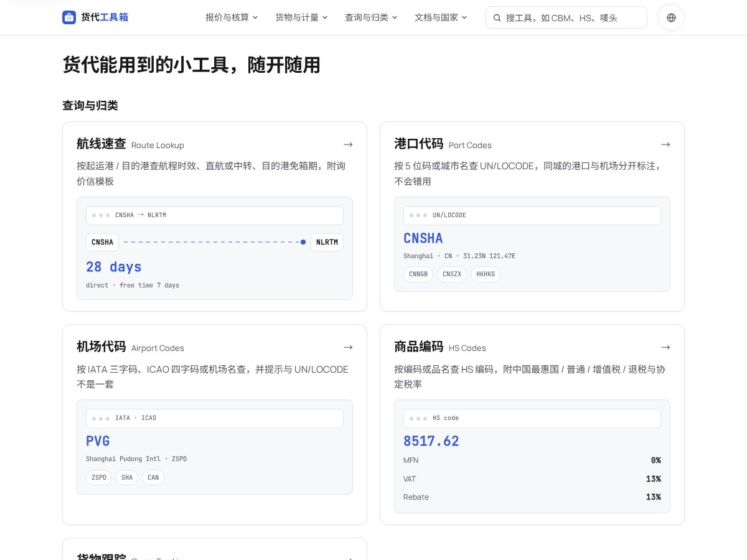Click 'direct · free time 7 days' text
Image resolution: width=747 pixels, height=560 pixels.
pyautogui.click(x=133, y=285)
